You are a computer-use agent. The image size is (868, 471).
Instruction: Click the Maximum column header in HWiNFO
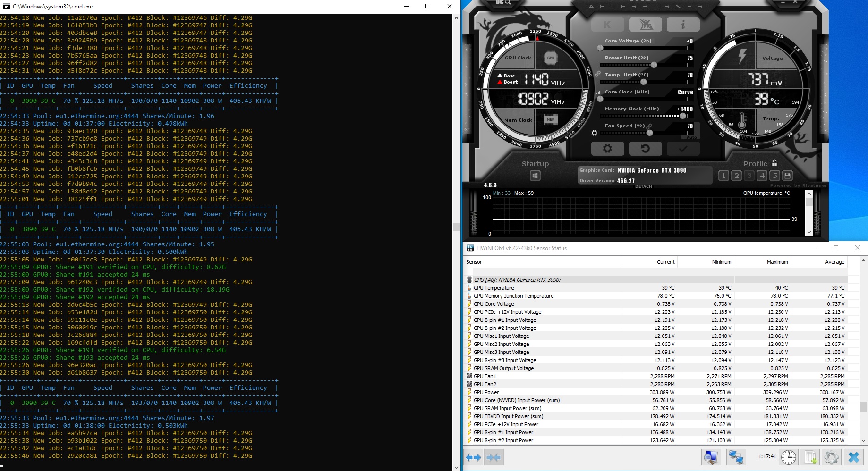pyautogui.click(x=762, y=262)
